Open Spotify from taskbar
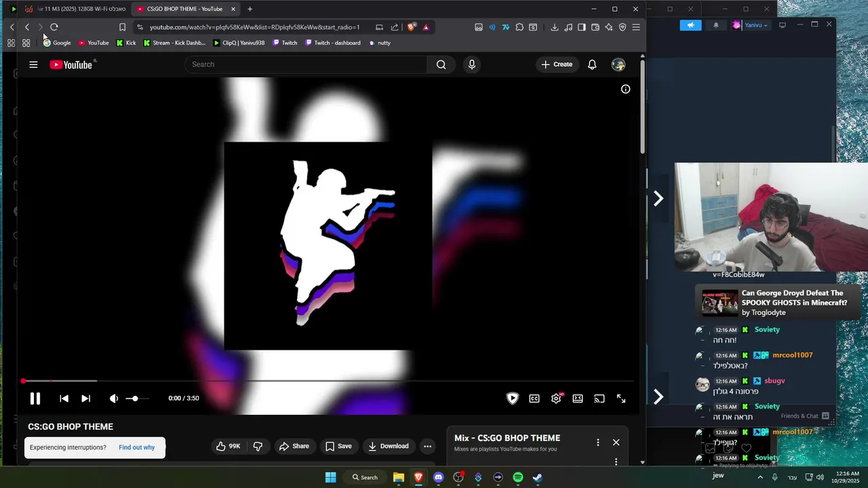This screenshot has height=488, width=868. tap(518, 477)
